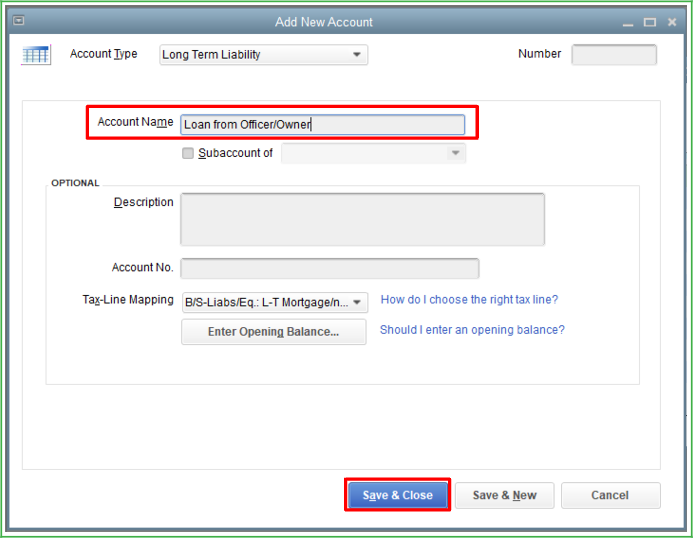Close the Add New Account window
Screen dimensions: 693x539
(672, 22)
